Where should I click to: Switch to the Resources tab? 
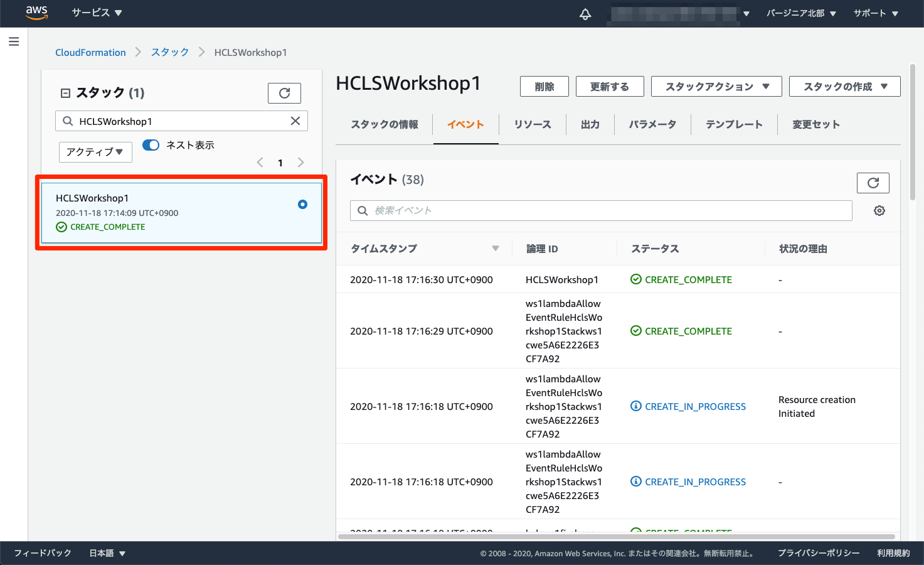click(533, 124)
